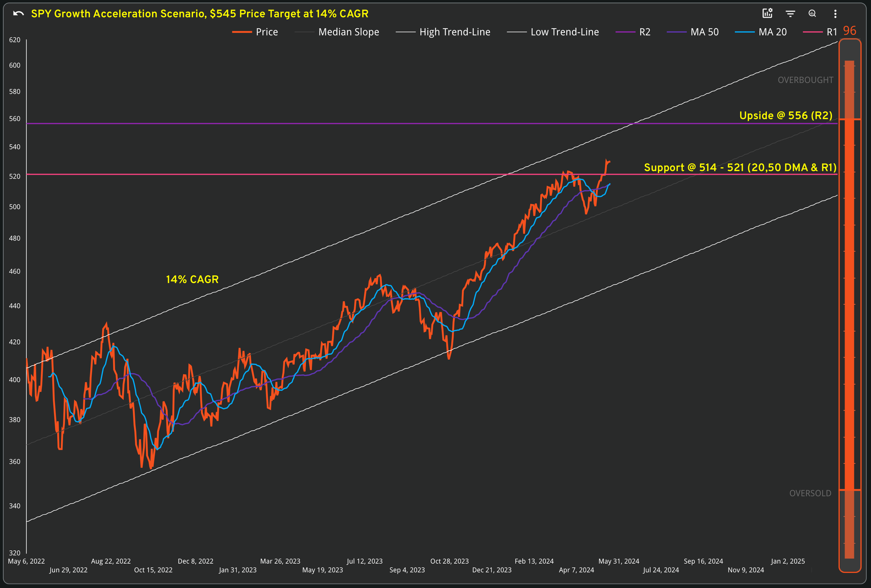
Task: Click the x-axis date Jan 31, 2023
Action: pos(238,570)
